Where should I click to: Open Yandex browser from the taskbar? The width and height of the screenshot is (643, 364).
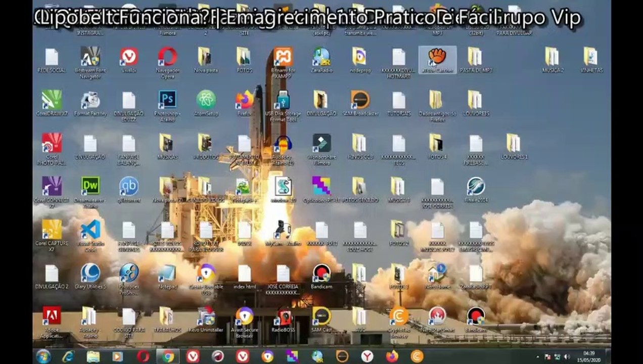pos(367,356)
